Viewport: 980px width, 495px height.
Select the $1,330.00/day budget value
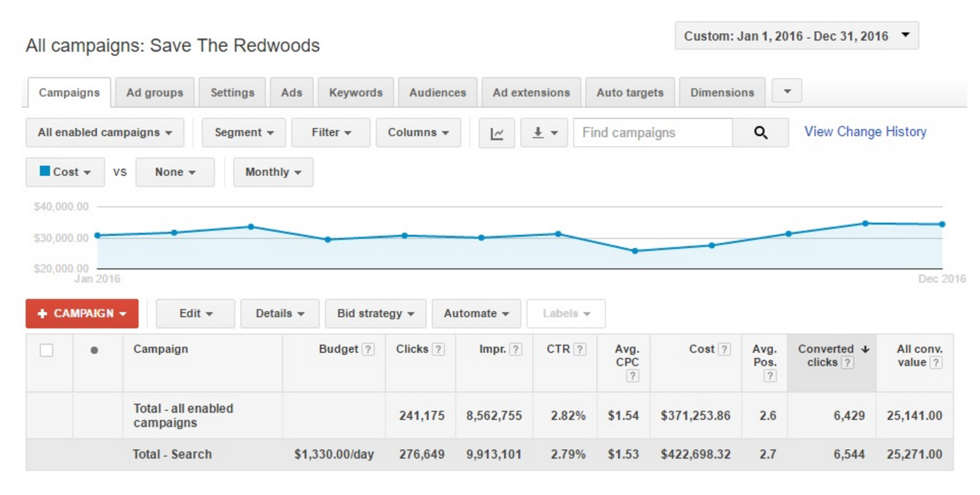click(334, 455)
